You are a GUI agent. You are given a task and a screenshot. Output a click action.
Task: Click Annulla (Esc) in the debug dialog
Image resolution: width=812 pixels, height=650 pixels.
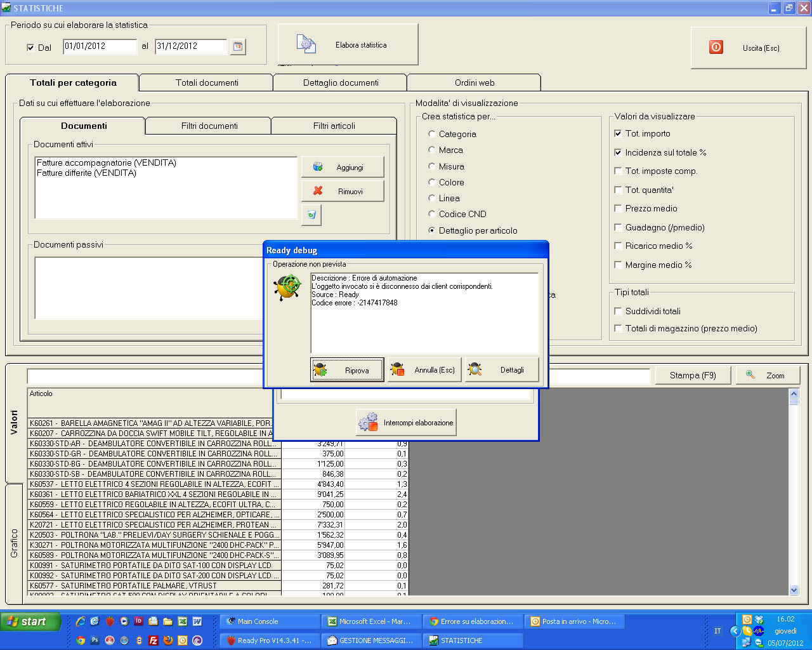click(424, 370)
